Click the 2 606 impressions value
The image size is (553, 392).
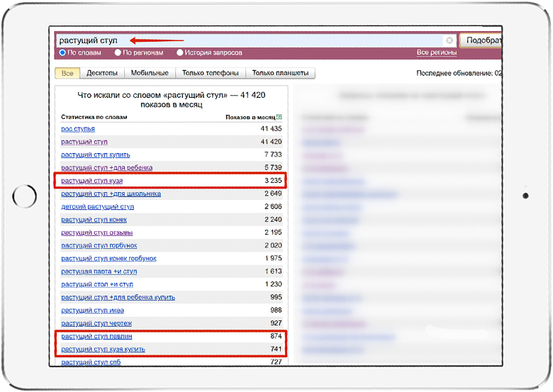coord(274,206)
